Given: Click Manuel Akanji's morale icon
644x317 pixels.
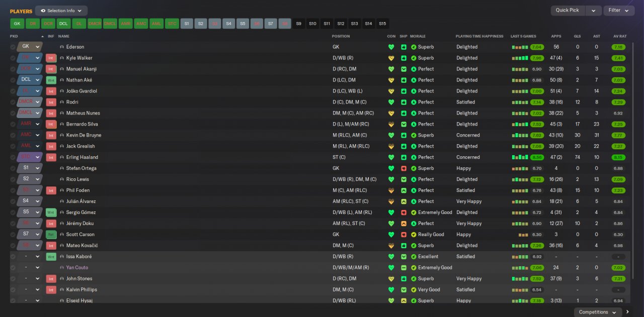Looking at the screenshot, I should [x=414, y=69].
